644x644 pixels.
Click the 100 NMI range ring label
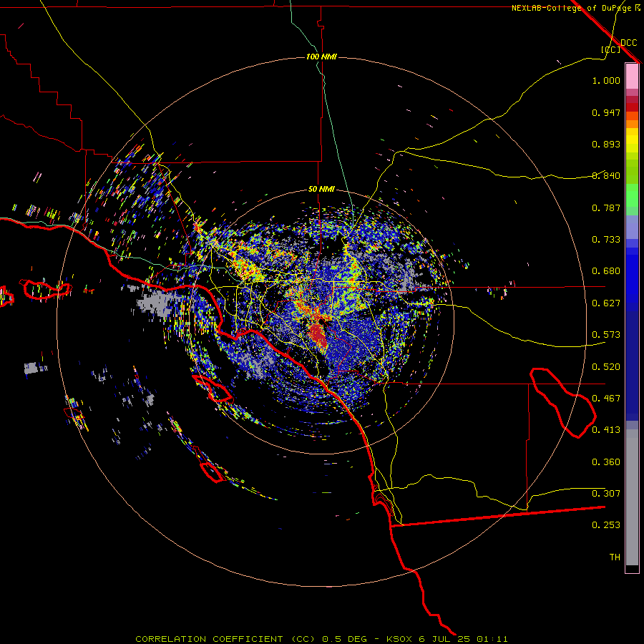point(321,57)
